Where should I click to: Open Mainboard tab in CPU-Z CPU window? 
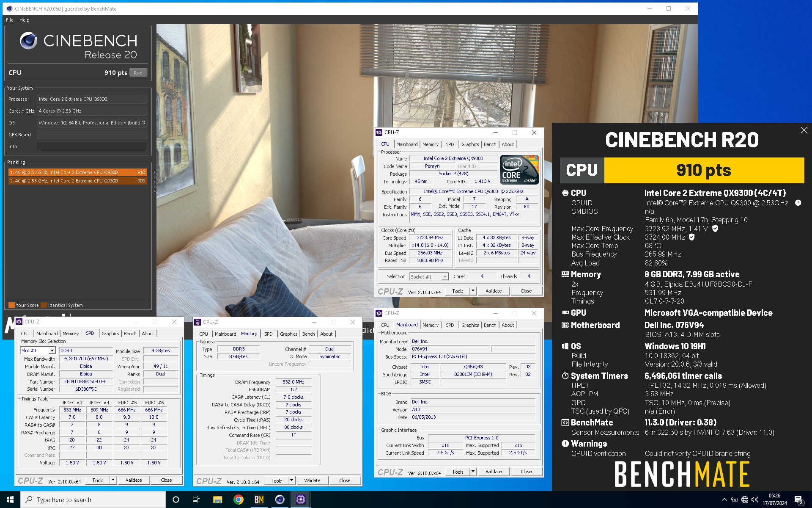pos(407,144)
